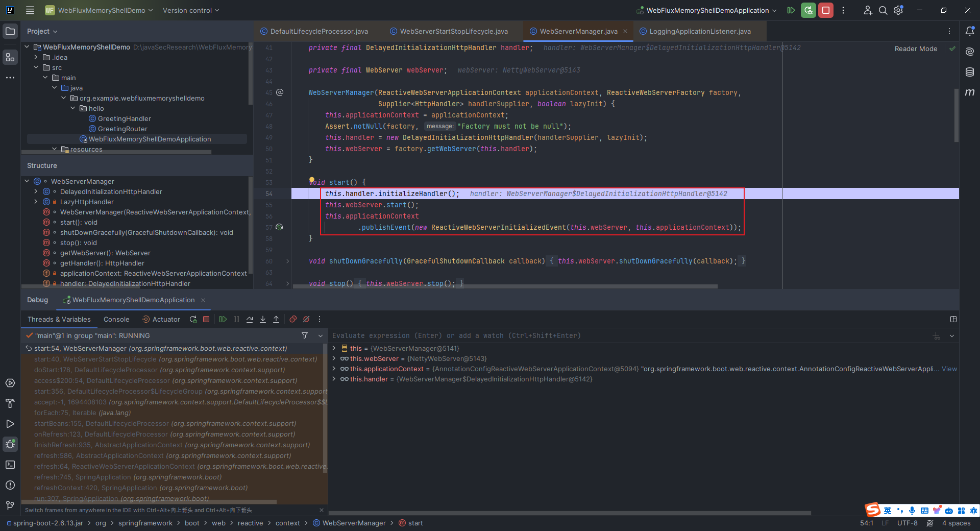Viewport: 980px width, 531px height.
Task: Toggle Mute Breakpoints
Action: click(x=306, y=319)
